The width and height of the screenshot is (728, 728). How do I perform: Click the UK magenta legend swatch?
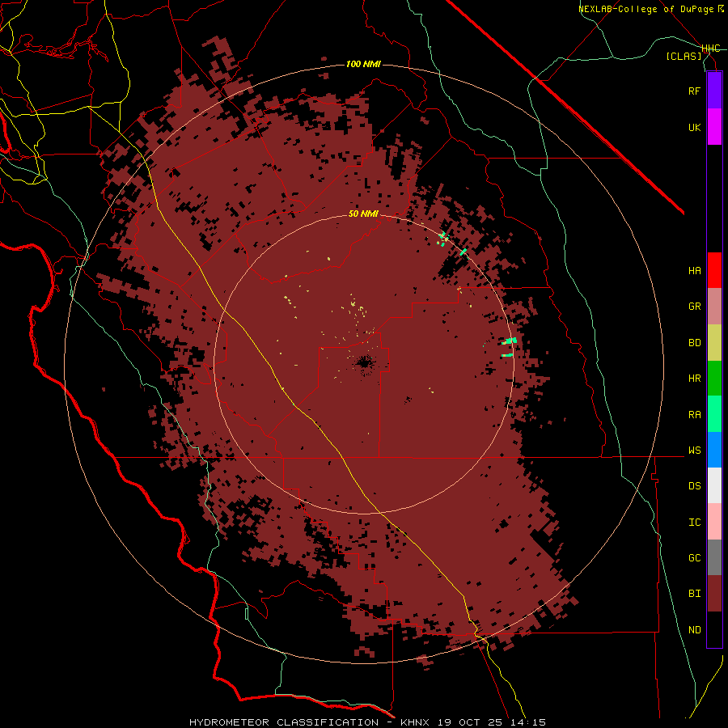(714, 127)
